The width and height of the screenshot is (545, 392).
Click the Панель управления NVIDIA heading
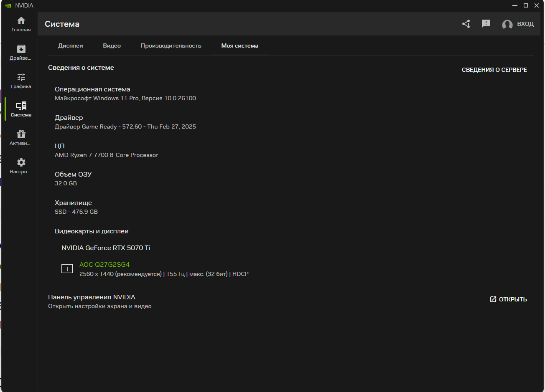point(92,297)
